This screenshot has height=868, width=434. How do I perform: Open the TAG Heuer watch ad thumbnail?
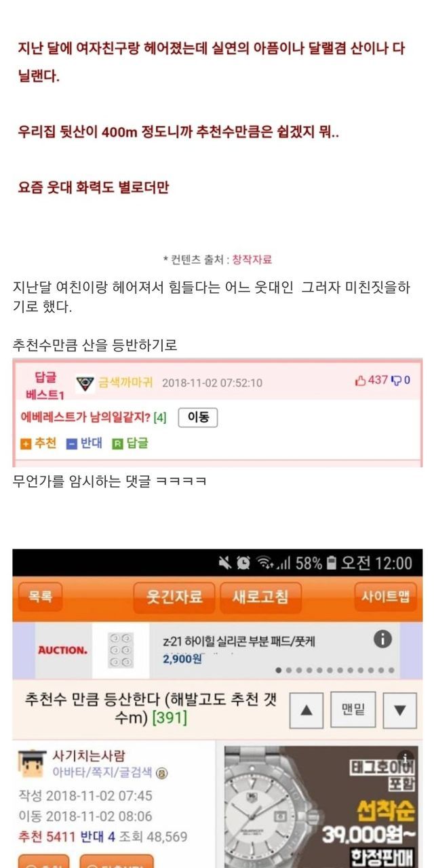[319, 807]
